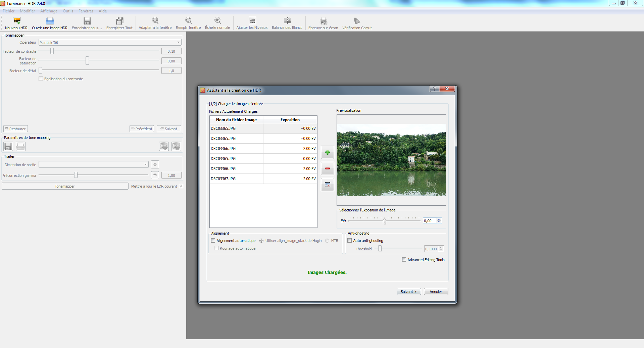644x348 pixels.
Task: Open the Opérateur dropdown showing Mantiuk '06
Action: (110, 42)
